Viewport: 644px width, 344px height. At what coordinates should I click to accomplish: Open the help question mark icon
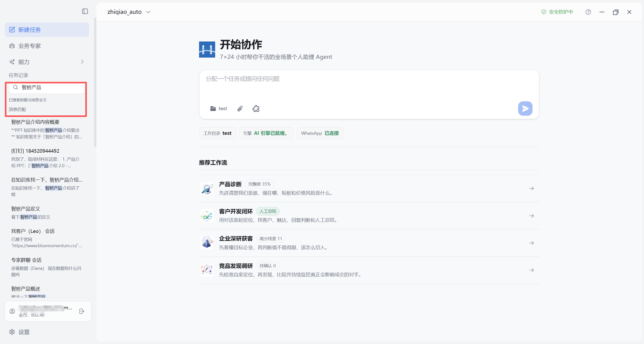point(588,12)
